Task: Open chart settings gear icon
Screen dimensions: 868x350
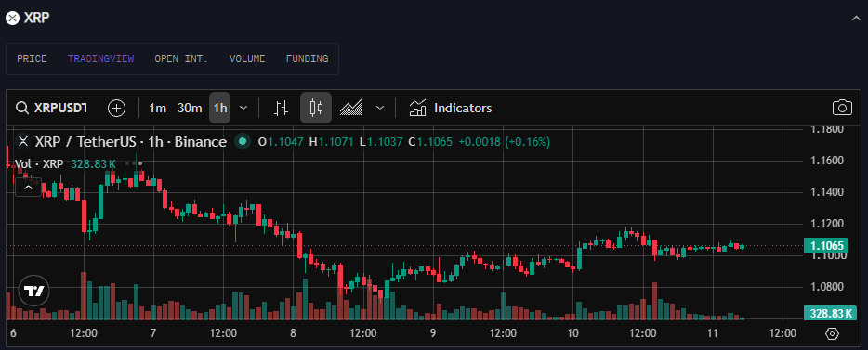Action: click(x=832, y=334)
